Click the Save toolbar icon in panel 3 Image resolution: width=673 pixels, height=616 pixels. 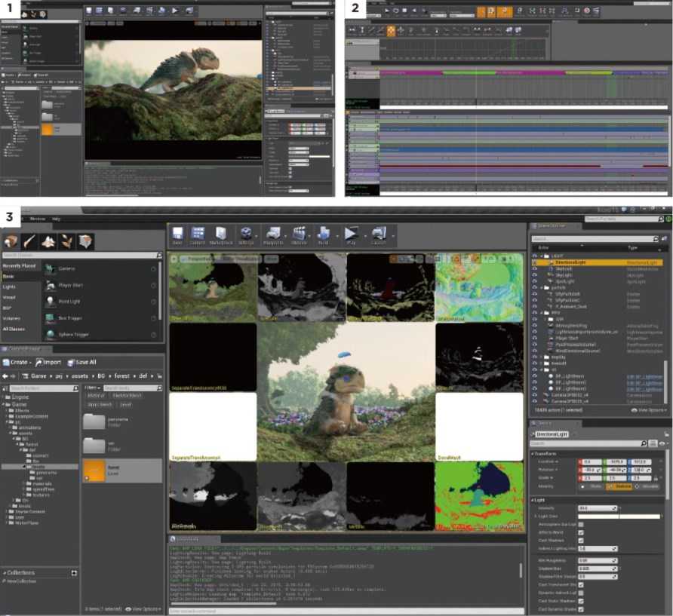pos(177,235)
